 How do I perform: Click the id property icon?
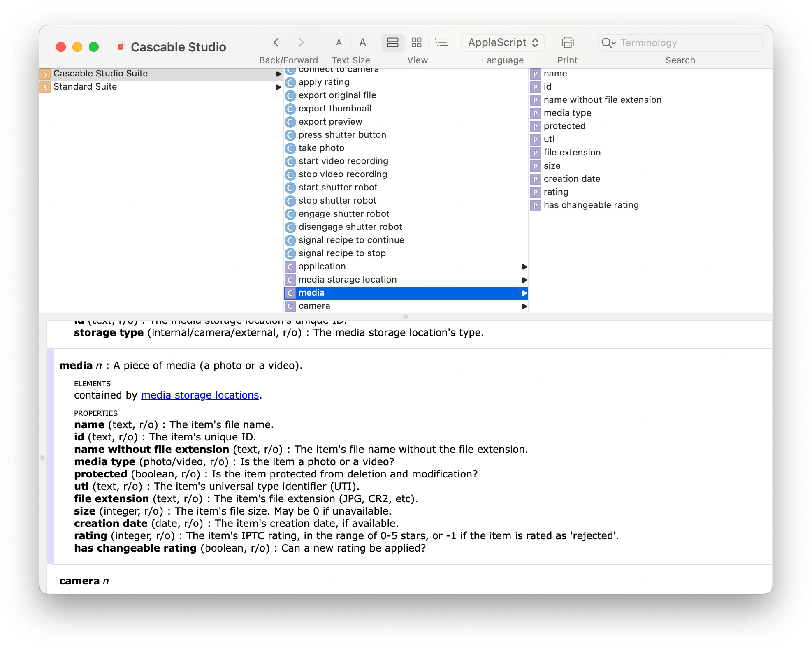click(x=535, y=87)
